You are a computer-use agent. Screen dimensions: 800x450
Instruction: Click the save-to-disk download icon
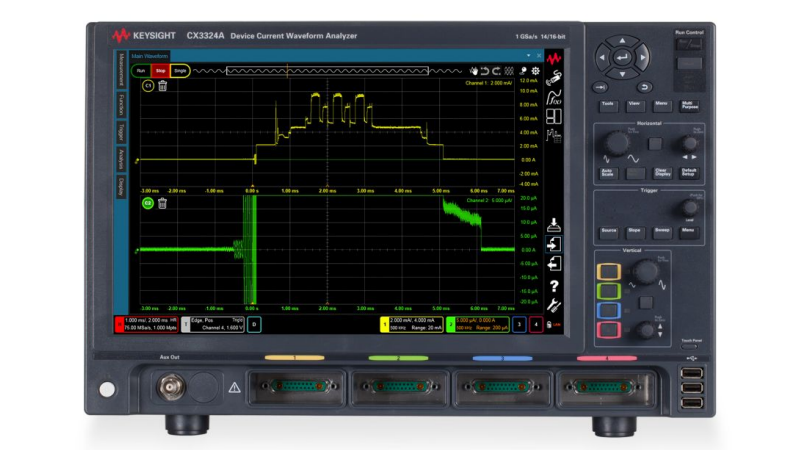click(554, 224)
